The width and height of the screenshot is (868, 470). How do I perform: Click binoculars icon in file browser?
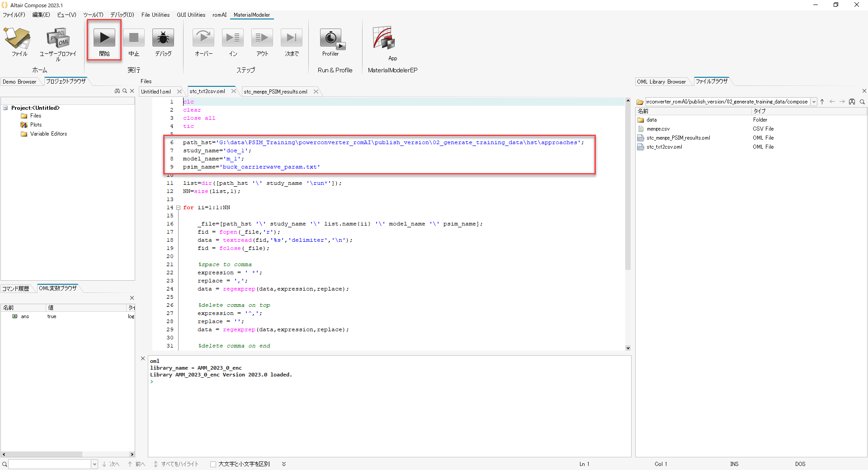pyautogui.click(x=852, y=102)
